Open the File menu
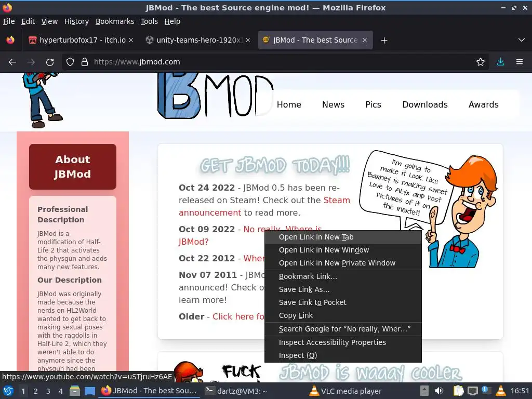The image size is (532, 399). point(9,21)
